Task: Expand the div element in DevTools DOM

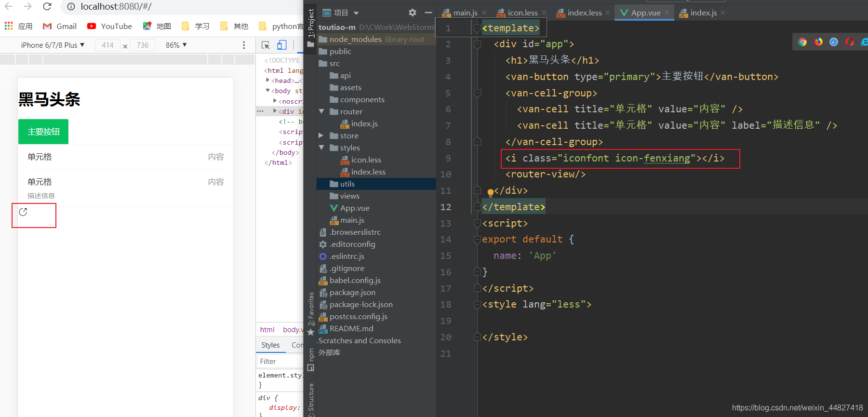Action: (x=275, y=111)
